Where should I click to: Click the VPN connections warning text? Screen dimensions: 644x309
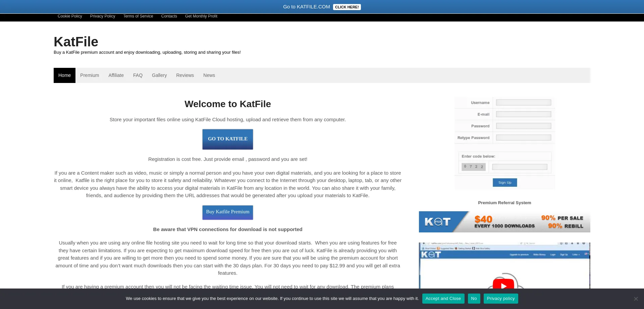coord(228,229)
